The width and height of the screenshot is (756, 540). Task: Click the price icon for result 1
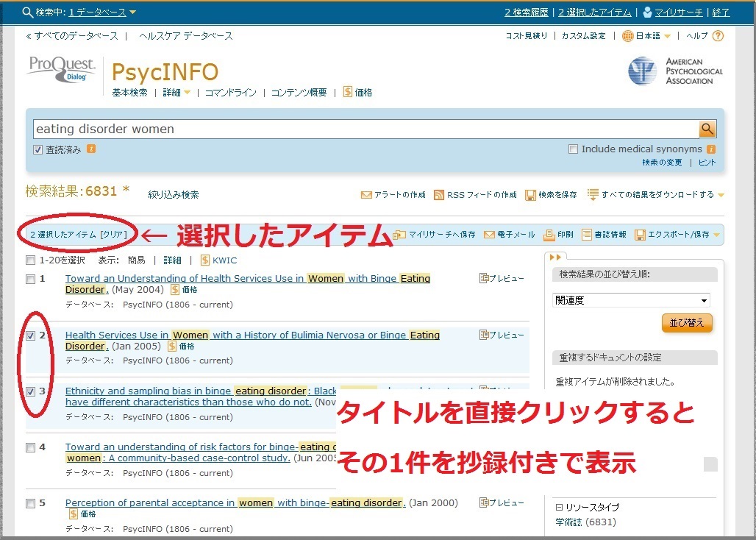(x=175, y=290)
